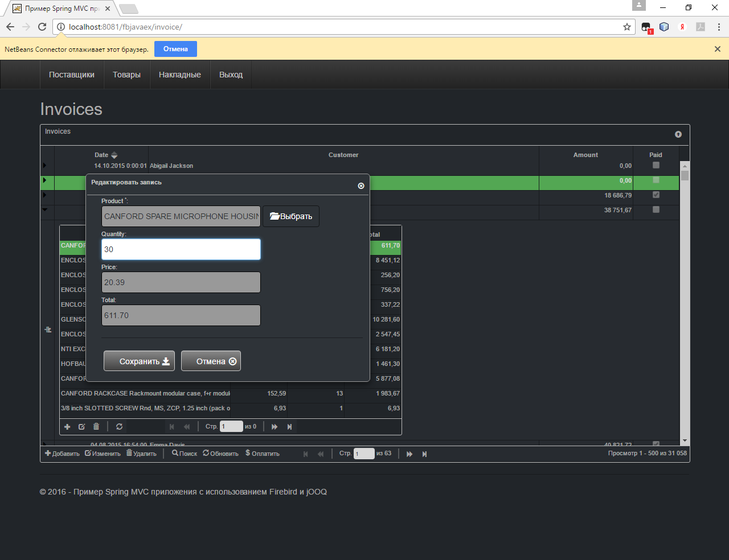The height and width of the screenshot is (560, 729).
Task: Click the Customer column header
Action: [343, 155]
